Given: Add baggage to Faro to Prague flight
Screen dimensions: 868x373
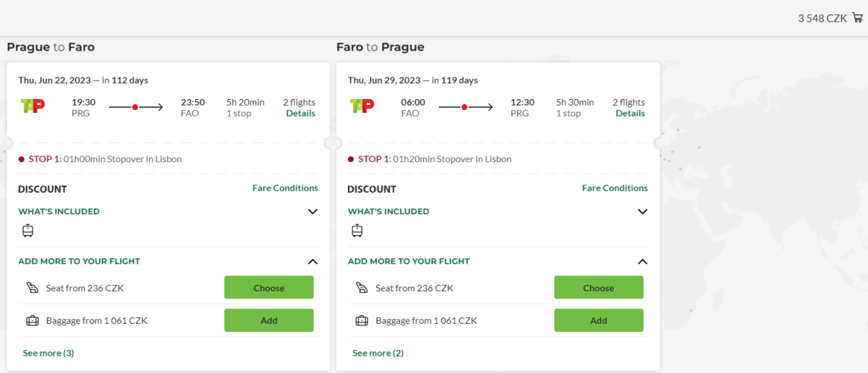Looking at the screenshot, I should point(598,320).
